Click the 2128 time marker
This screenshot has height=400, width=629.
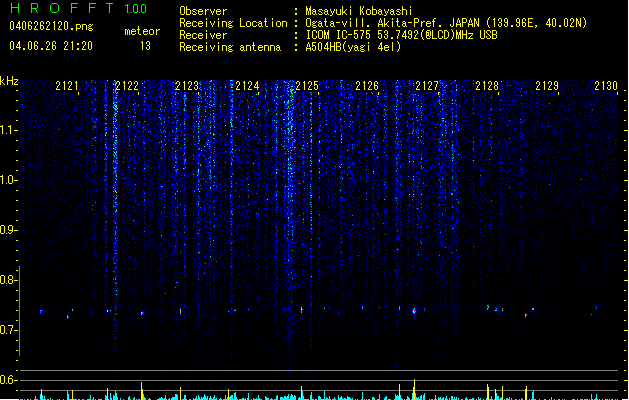click(x=487, y=86)
